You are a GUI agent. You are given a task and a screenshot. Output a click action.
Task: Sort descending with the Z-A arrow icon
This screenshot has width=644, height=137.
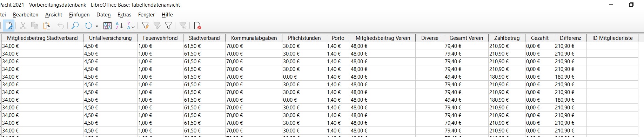point(131,26)
